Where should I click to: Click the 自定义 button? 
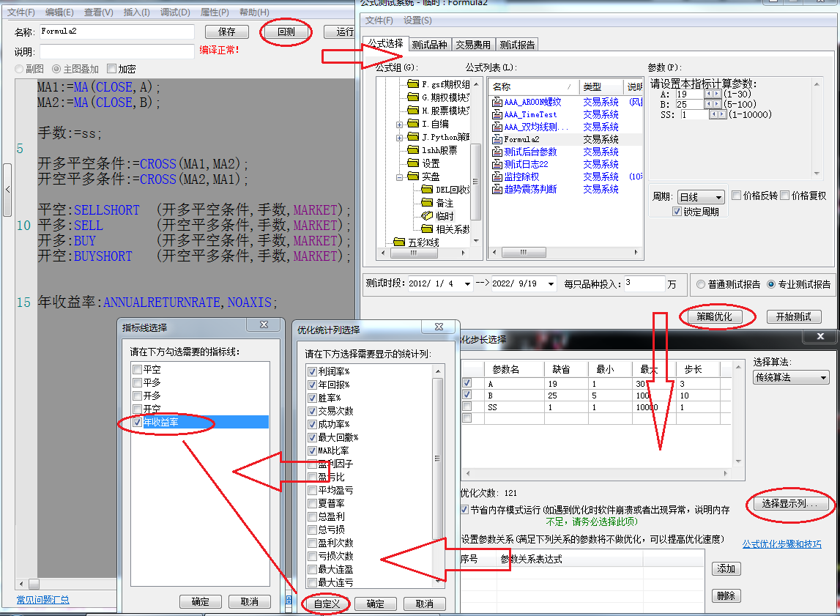click(x=327, y=604)
